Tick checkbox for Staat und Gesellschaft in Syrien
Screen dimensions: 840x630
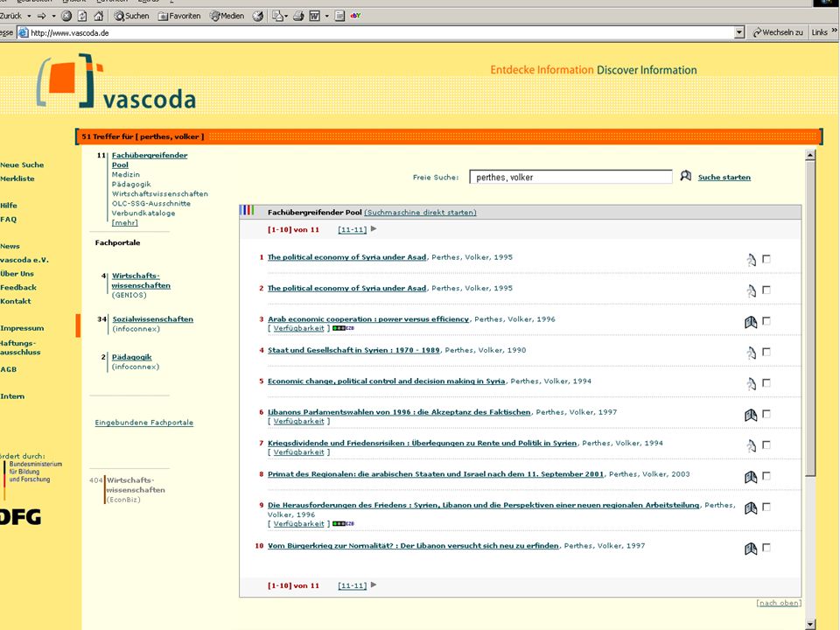[x=766, y=352]
